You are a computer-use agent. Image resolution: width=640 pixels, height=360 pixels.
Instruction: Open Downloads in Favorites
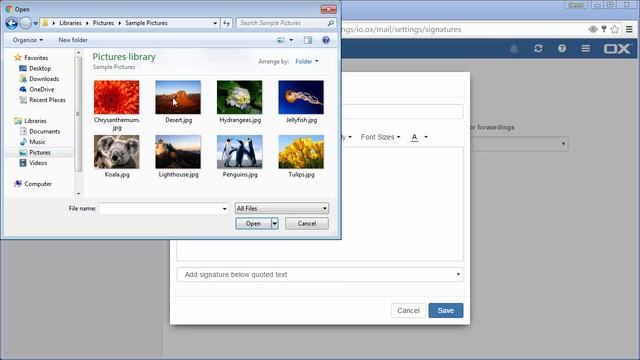pos(44,79)
